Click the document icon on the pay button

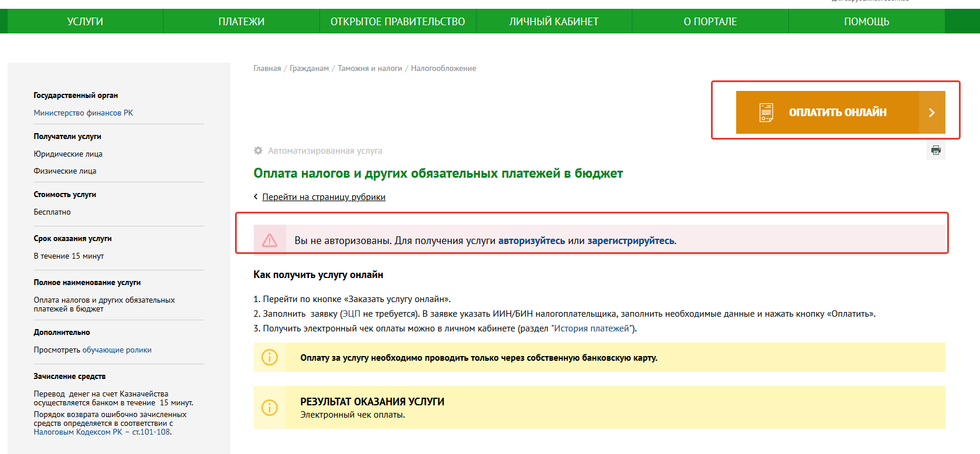pos(766,112)
